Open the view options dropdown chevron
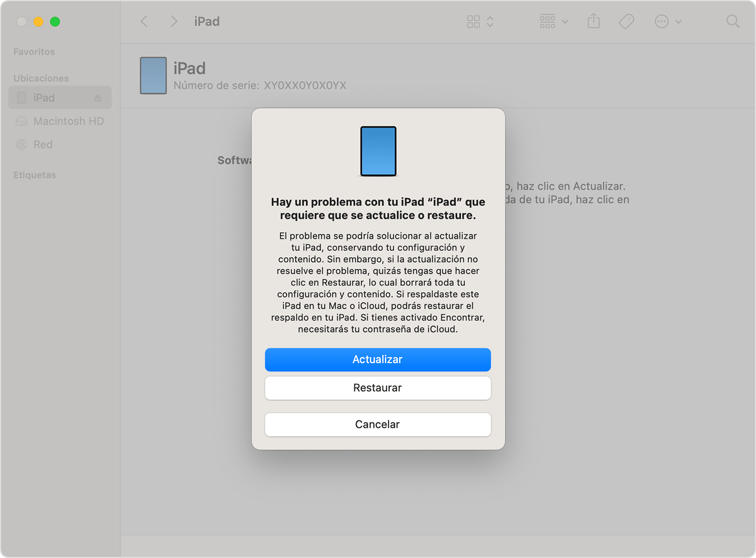Image resolution: width=756 pixels, height=558 pixels. 490,22
